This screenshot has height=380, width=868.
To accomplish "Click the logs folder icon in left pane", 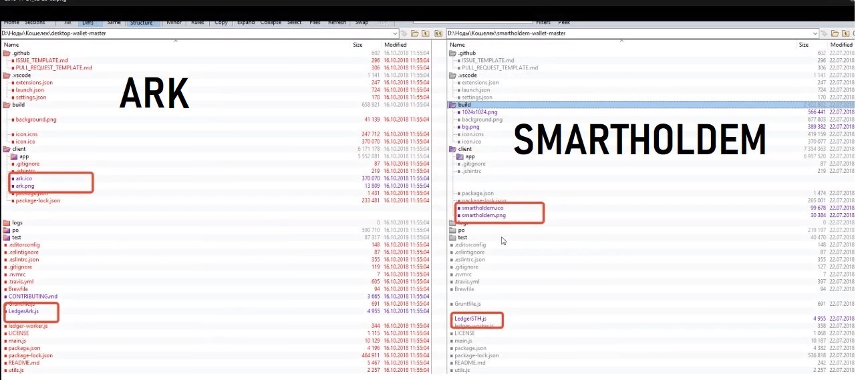I will (7, 222).
